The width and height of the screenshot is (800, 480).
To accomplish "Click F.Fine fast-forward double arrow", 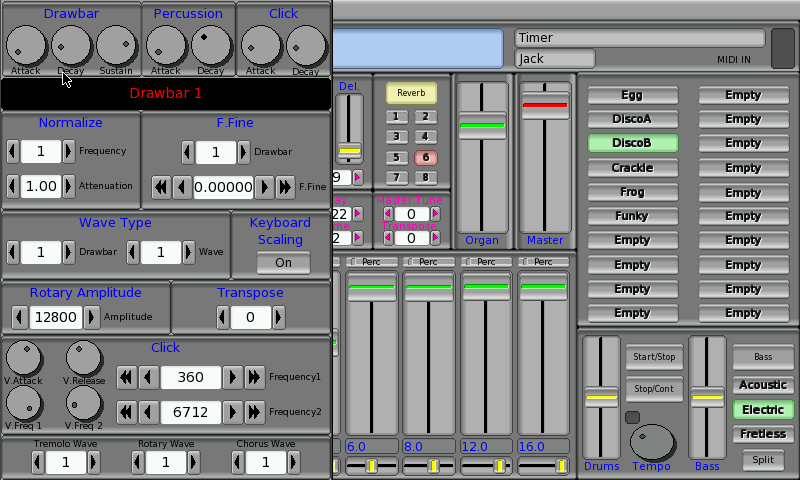I will [285, 187].
